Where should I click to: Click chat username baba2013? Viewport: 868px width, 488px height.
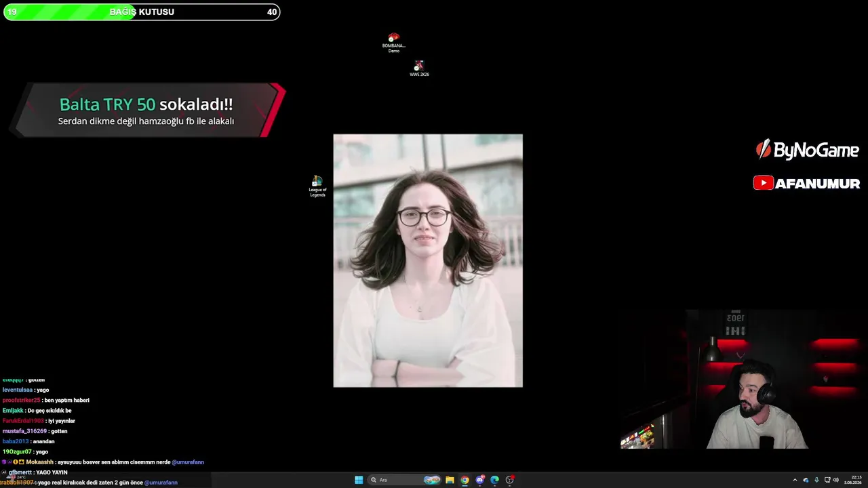tap(16, 441)
